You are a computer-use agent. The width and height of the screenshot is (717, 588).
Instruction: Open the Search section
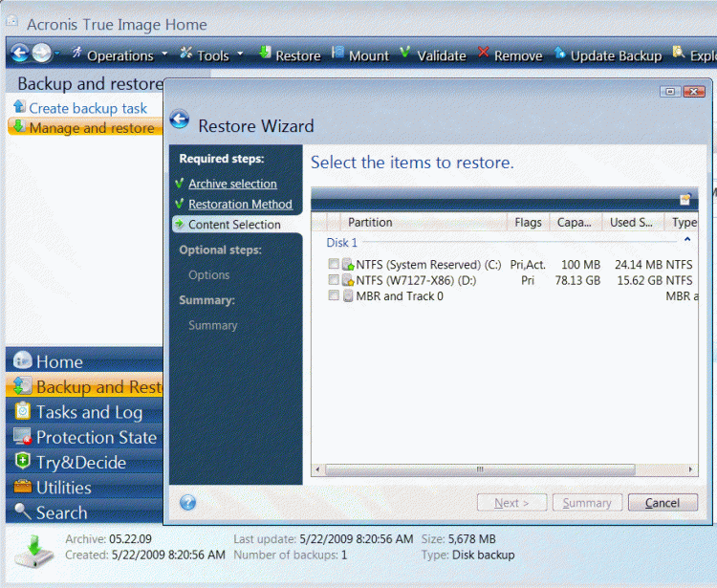coord(84,512)
